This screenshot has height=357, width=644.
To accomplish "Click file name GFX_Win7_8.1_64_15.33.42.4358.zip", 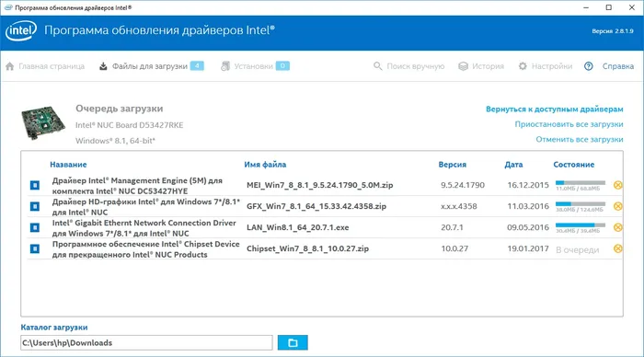I will (x=316, y=206).
